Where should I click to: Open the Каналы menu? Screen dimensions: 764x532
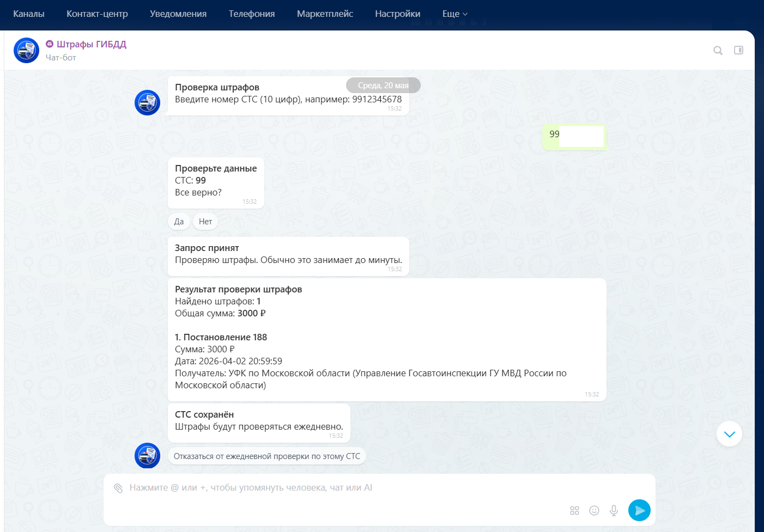(29, 14)
